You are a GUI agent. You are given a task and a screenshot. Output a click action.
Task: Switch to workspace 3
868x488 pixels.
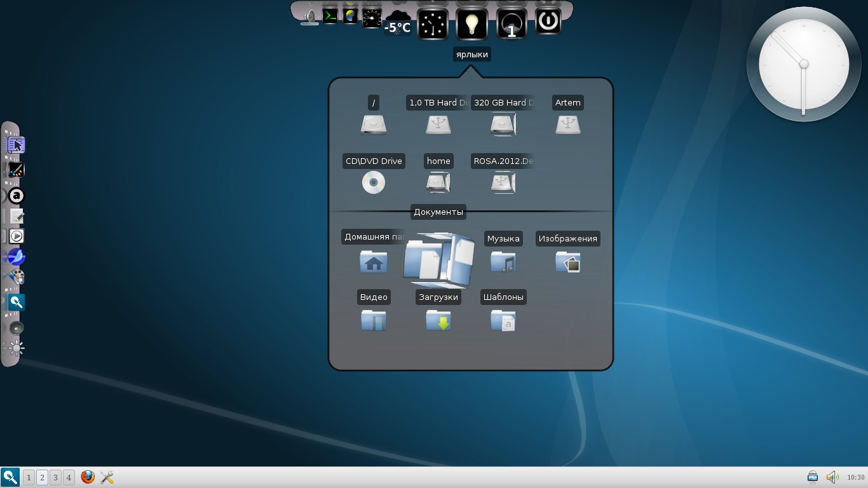coord(55,477)
